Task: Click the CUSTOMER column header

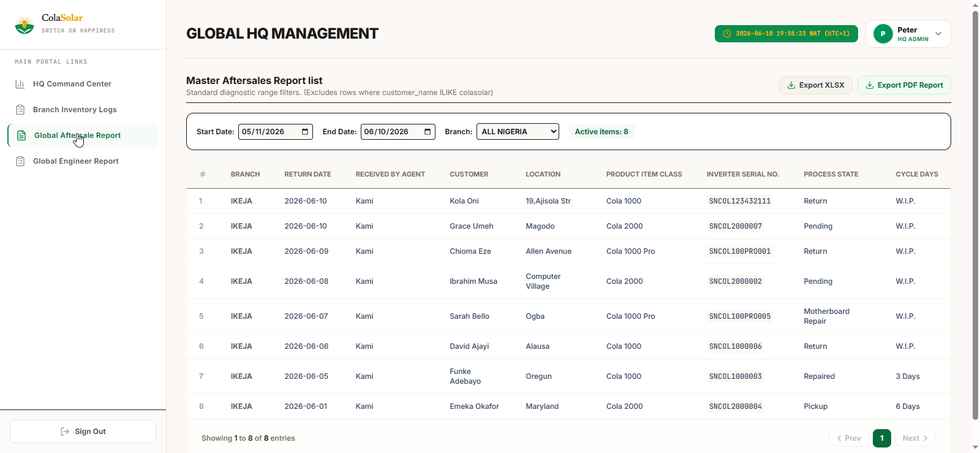Action: tap(469, 175)
